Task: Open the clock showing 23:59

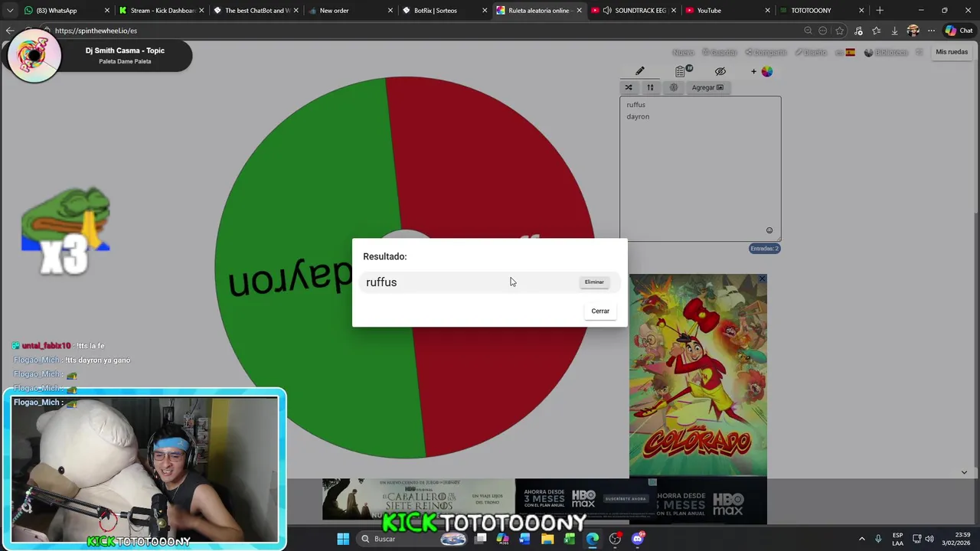Action: 956,539
